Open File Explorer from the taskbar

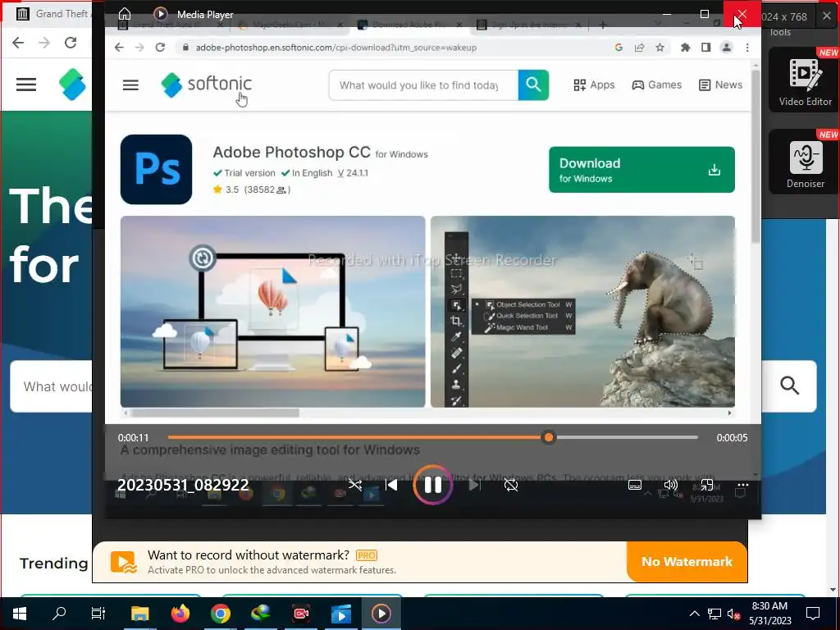[139, 614]
